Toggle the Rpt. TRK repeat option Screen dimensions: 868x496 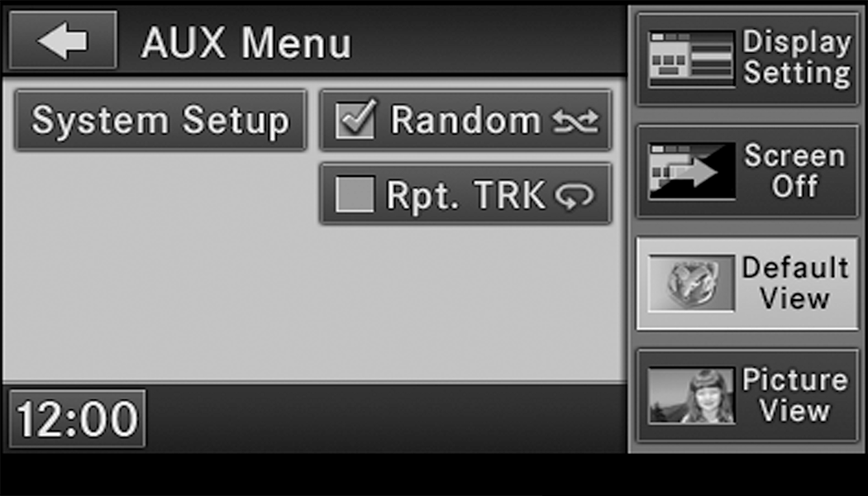point(465,193)
